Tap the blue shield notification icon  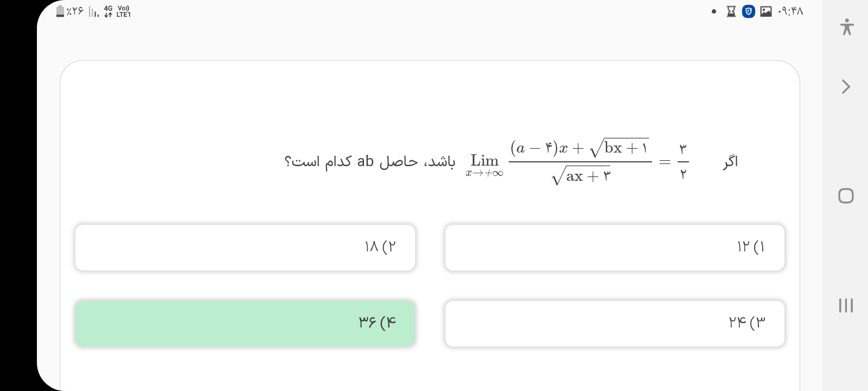(x=749, y=11)
